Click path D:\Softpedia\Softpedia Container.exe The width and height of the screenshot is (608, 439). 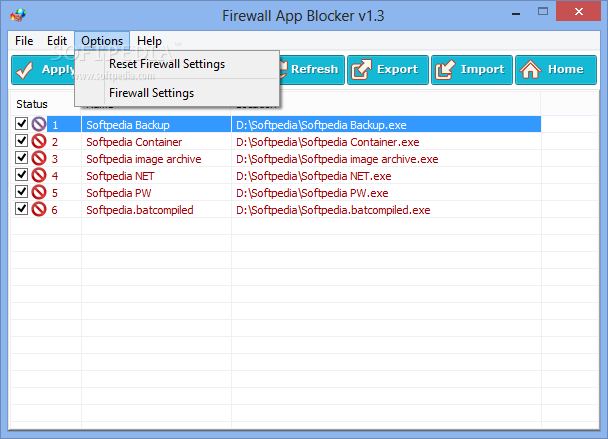328,142
